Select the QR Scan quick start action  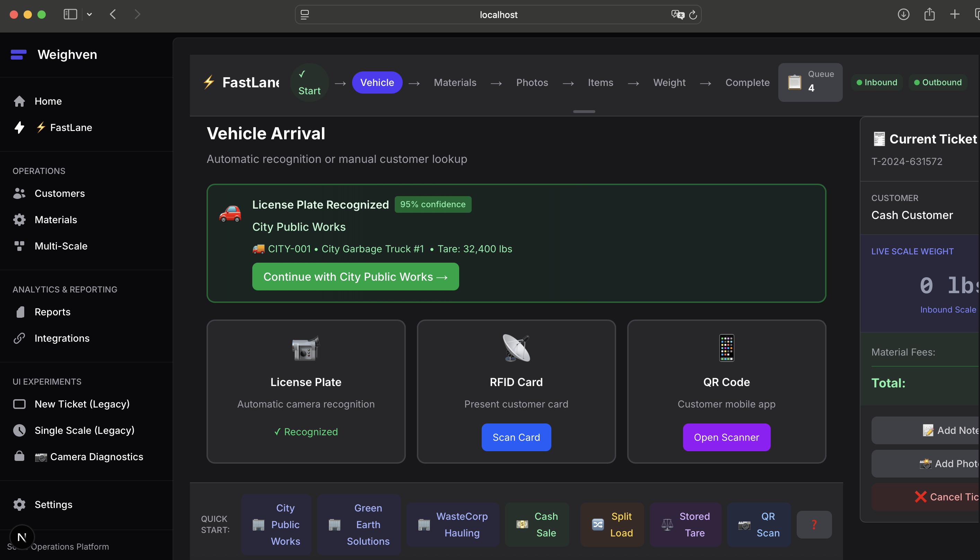(x=758, y=524)
